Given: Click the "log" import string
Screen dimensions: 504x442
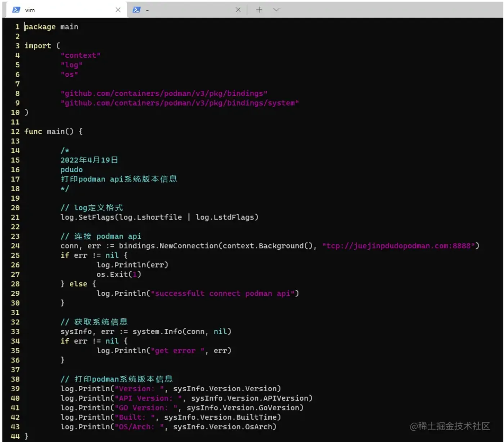Looking at the screenshot, I should (x=72, y=65).
